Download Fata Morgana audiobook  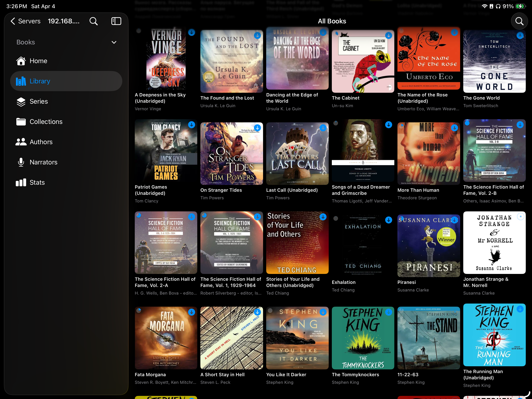pyautogui.click(x=191, y=312)
